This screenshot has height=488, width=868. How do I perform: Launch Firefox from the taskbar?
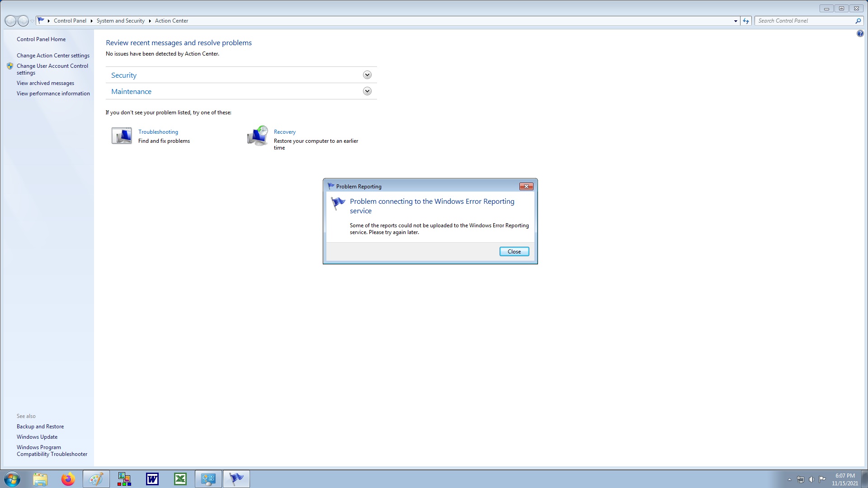tap(68, 479)
